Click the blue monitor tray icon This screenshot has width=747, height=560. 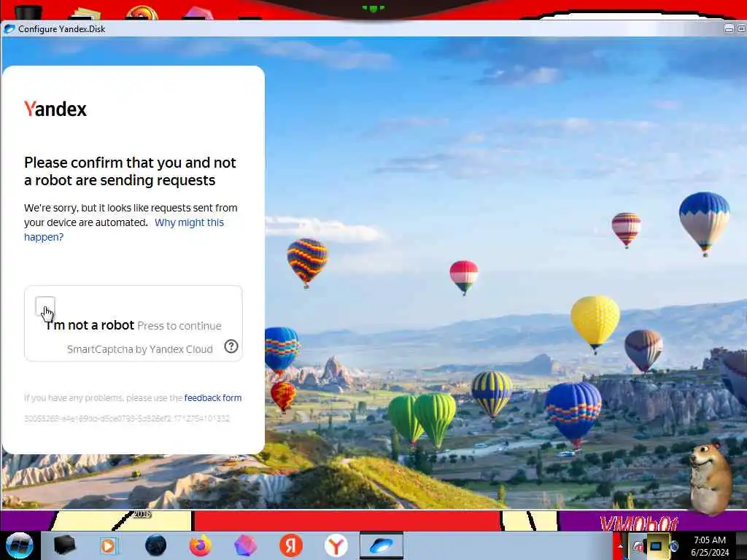tap(656, 545)
